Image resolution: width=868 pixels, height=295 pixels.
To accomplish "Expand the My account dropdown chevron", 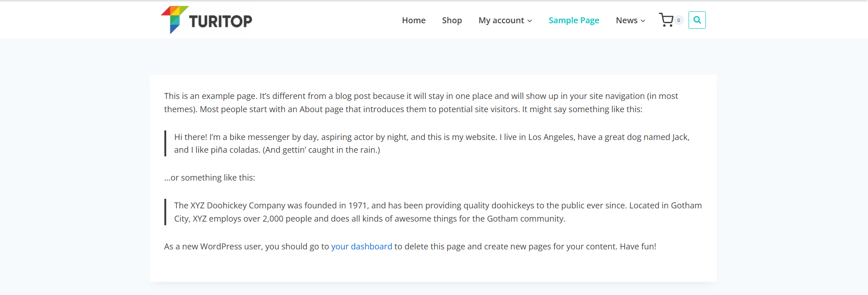I will [x=530, y=21].
